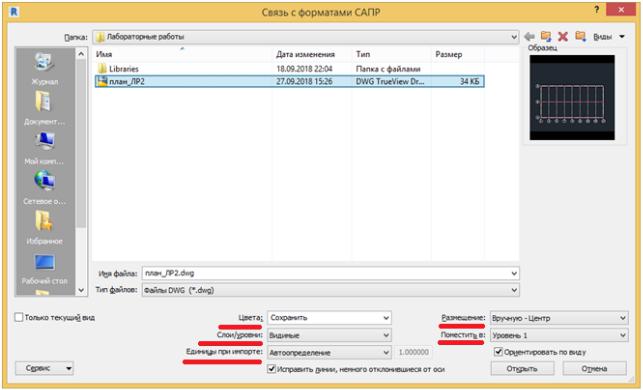Click the create new folder icon
Viewport: 643px width, 390px height.
click(580, 36)
